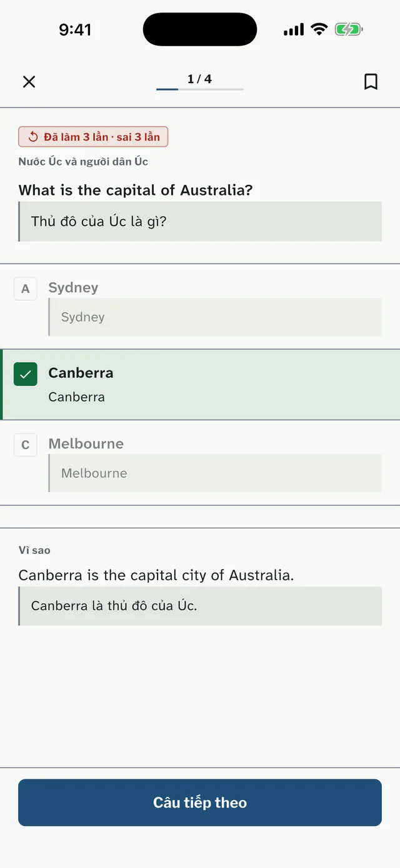
Task: Tap the 1 / 4 progress bar
Action: pyautogui.click(x=200, y=89)
